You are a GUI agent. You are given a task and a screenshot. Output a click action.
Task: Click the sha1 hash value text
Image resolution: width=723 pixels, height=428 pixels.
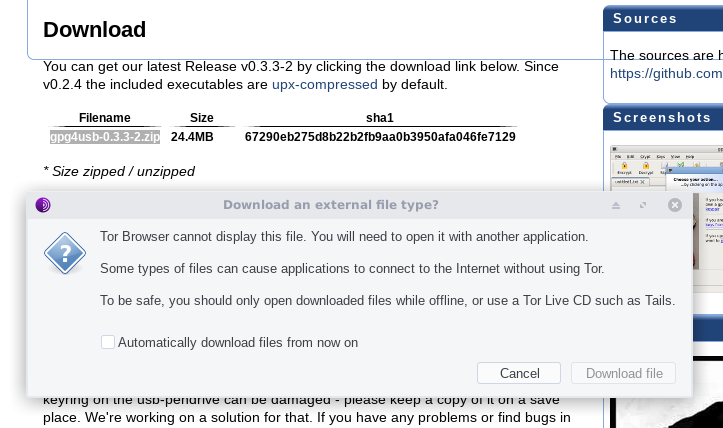380,137
